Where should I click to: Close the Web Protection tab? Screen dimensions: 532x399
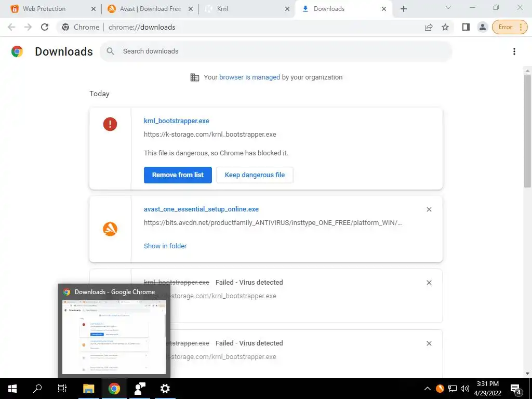click(x=94, y=9)
